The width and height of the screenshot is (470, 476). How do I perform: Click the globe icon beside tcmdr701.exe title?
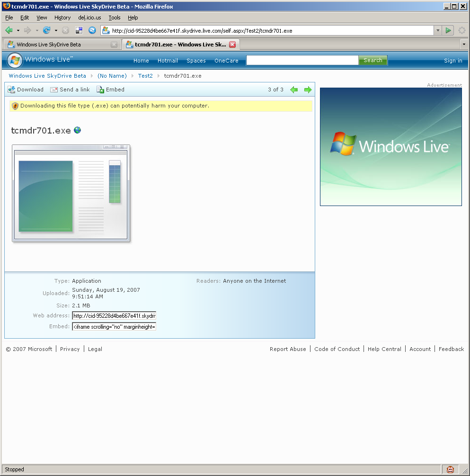(x=77, y=130)
